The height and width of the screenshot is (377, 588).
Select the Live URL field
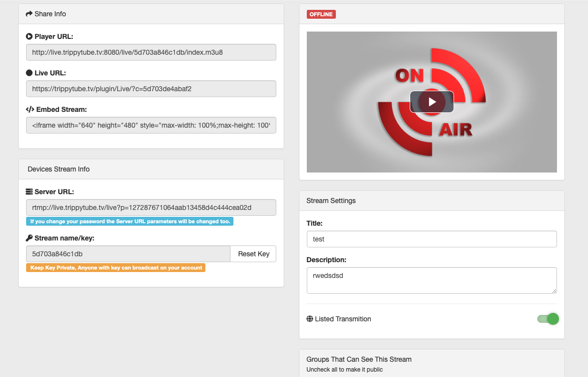(x=151, y=89)
